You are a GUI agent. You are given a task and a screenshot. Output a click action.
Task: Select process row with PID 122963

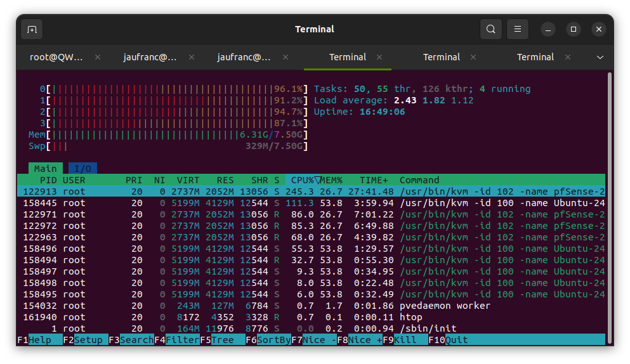tap(311, 237)
